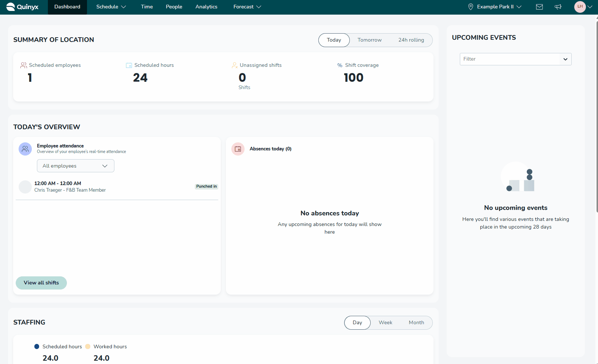598x364 pixels.
Task: Click the Scheduled hours blue legend dot
Action: coord(37,347)
